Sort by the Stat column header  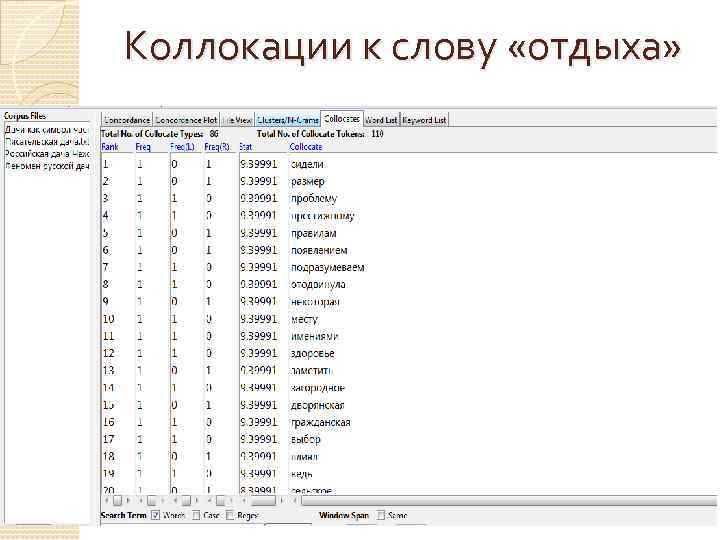246,147
